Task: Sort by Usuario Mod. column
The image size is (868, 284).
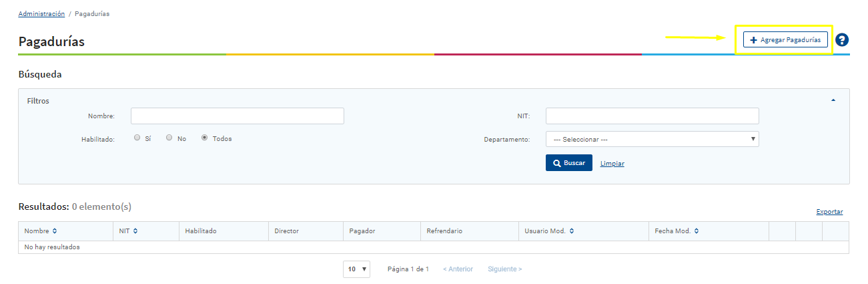Action: pos(548,231)
